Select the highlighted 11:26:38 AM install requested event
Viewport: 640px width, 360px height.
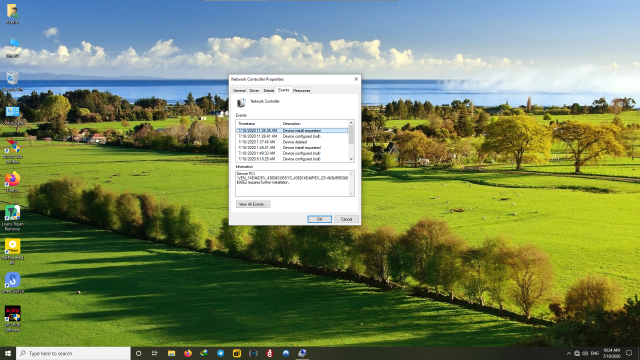(x=292, y=131)
